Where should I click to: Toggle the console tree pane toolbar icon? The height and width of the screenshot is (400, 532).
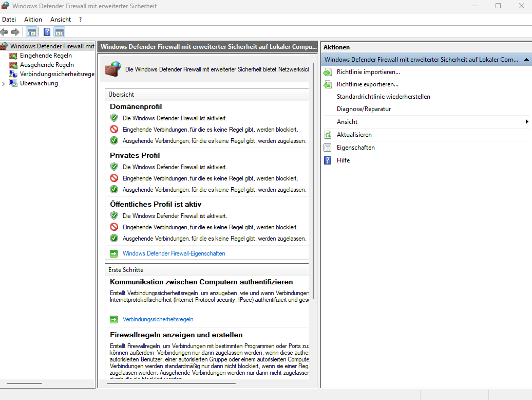(31, 32)
